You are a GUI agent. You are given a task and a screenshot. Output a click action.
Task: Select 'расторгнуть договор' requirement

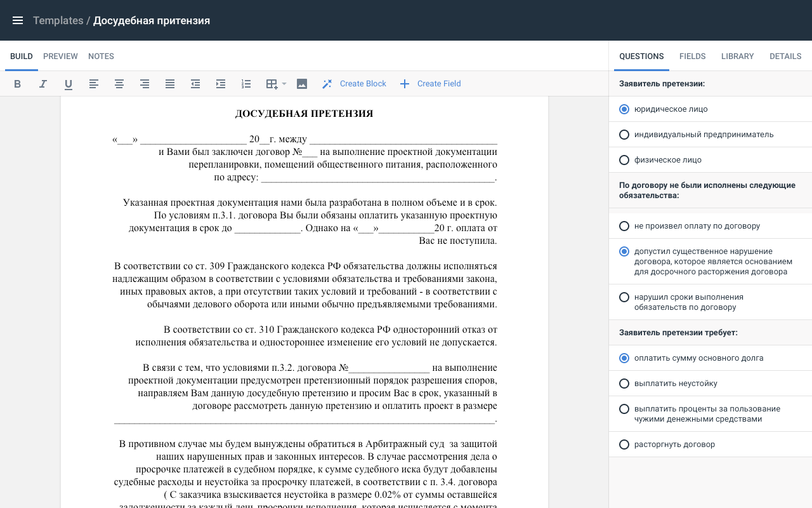[x=624, y=444]
